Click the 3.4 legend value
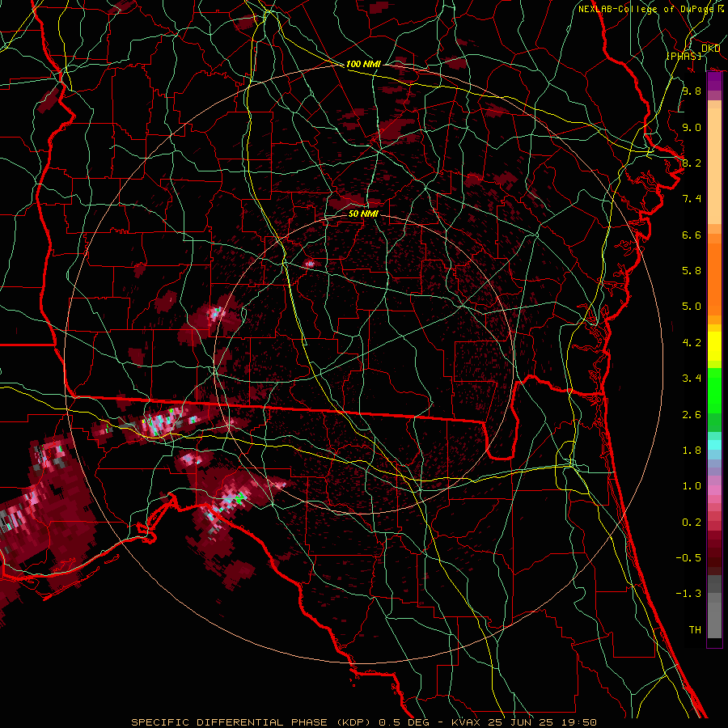Viewport: 728px width, 728px height. (692, 379)
